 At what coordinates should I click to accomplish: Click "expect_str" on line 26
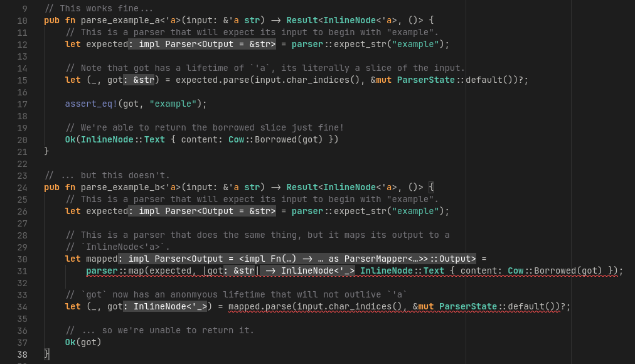pos(360,211)
